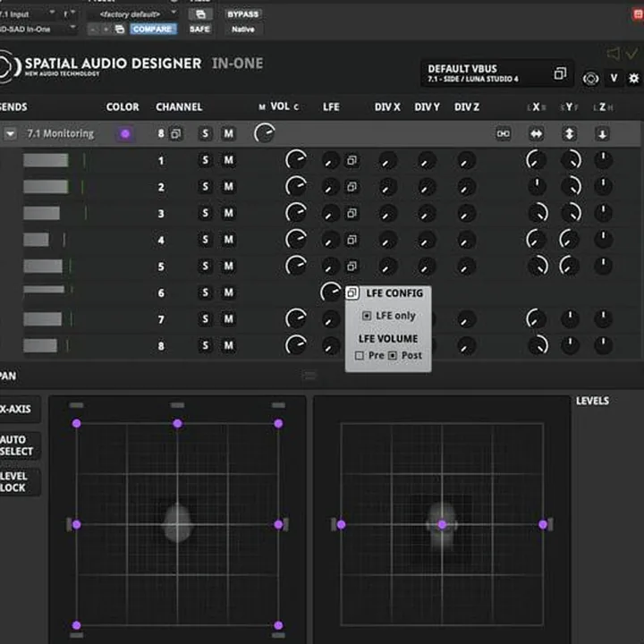Click the V button near settings

point(614,78)
